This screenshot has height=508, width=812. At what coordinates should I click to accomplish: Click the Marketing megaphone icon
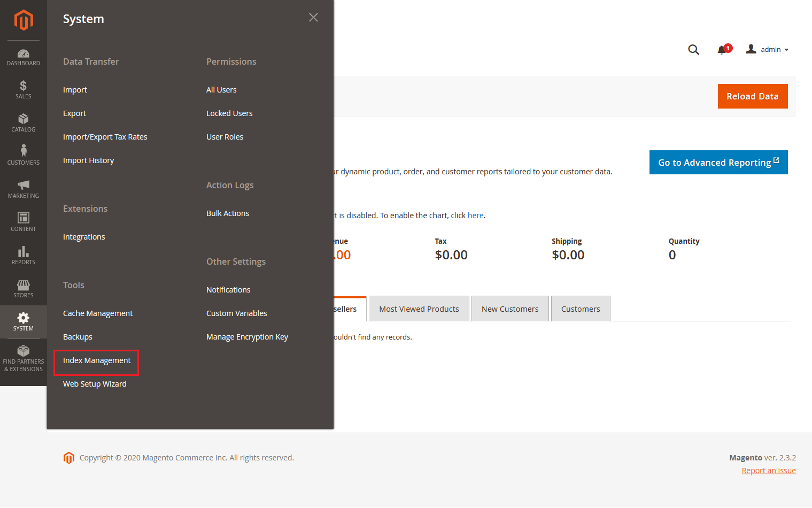23,189
